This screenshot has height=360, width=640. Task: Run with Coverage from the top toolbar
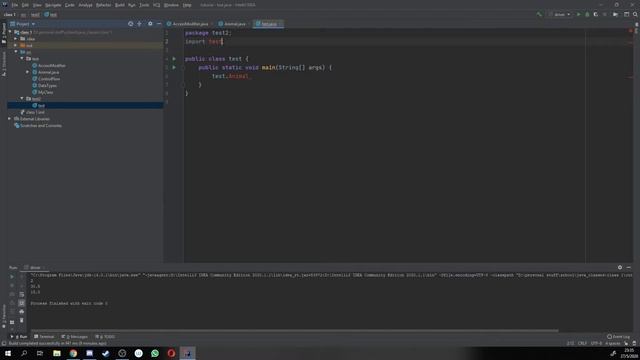[x=596, y=14]
